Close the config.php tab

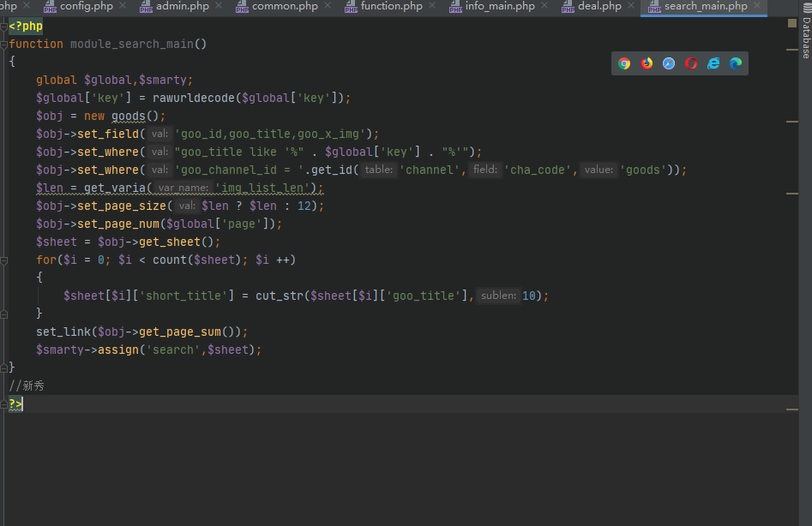coord(123,5)
